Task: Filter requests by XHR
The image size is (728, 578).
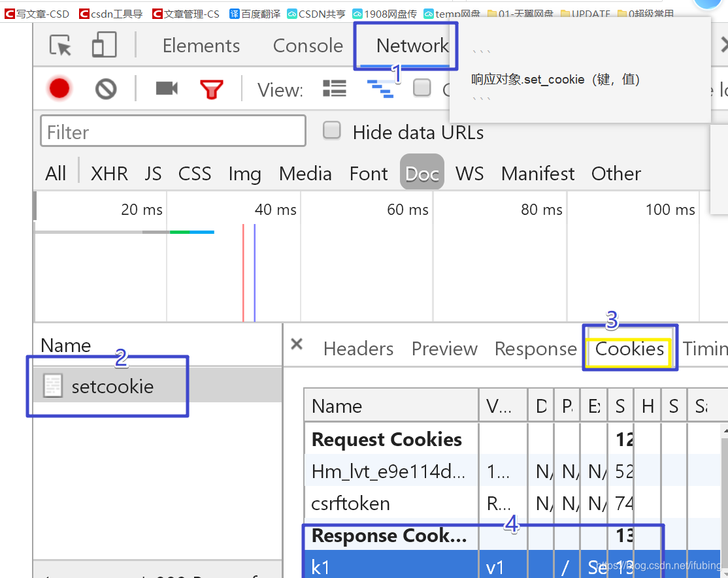Action: point(109,174)
